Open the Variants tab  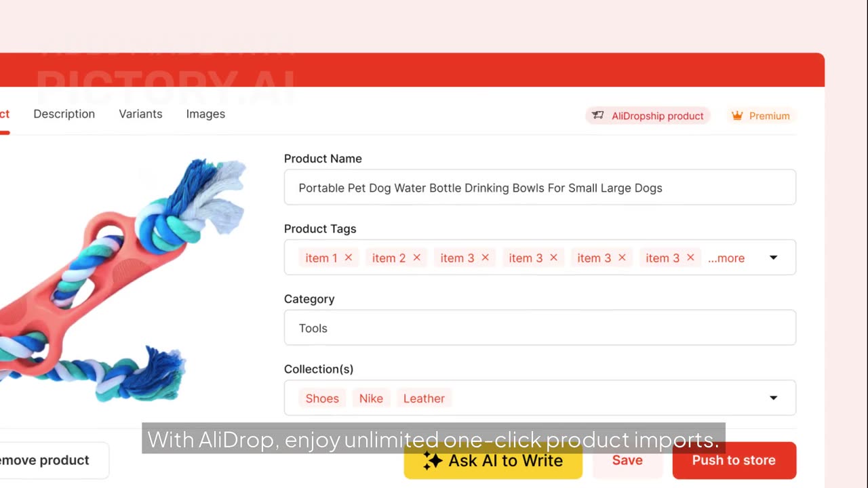[x=140, y=114]
